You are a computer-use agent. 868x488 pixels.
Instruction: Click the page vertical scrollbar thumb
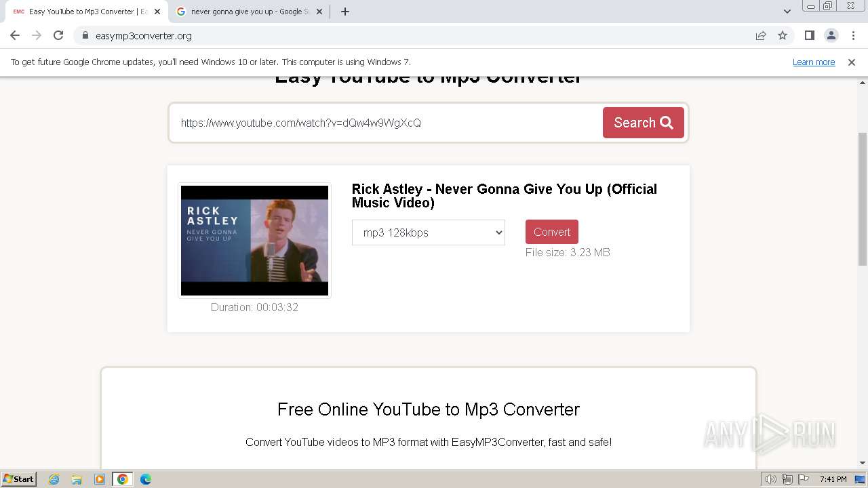tap(863, 199)
